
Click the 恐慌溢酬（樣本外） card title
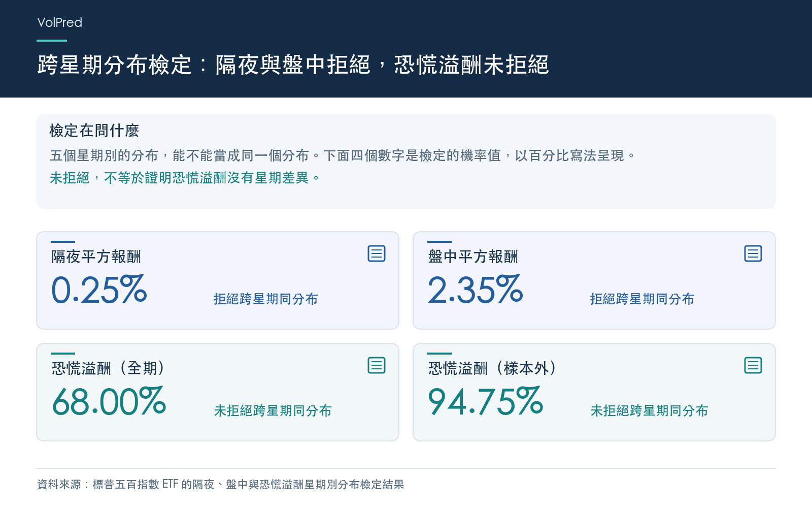pyautogui.click(x=493, y=368)
